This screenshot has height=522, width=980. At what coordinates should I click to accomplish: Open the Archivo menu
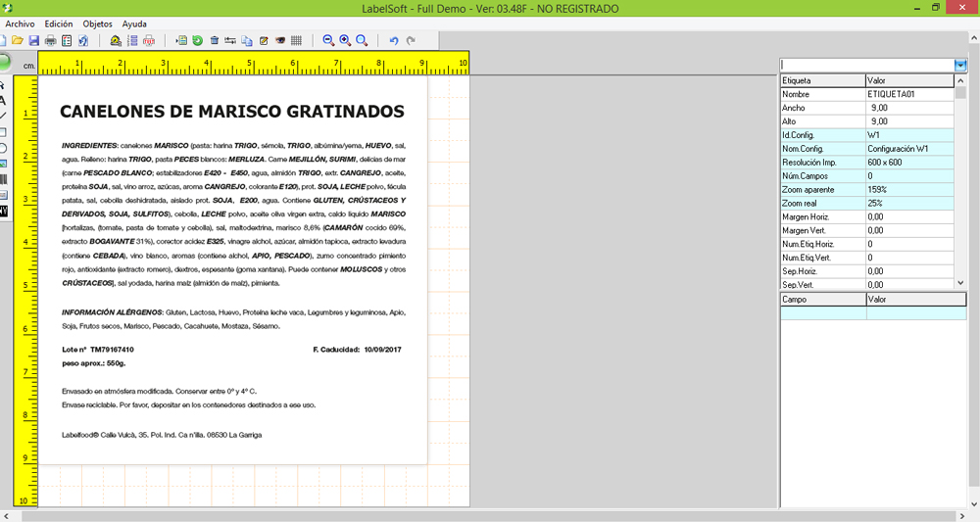point(20,24)
